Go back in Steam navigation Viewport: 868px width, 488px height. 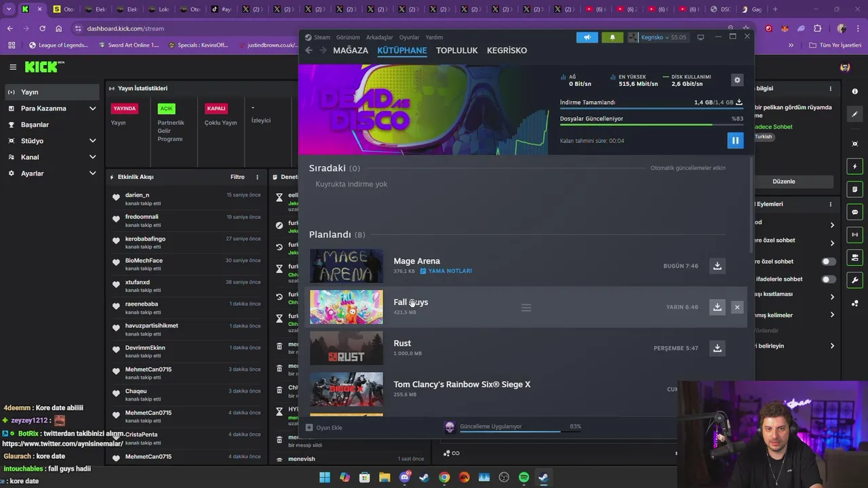click(309, 50)
